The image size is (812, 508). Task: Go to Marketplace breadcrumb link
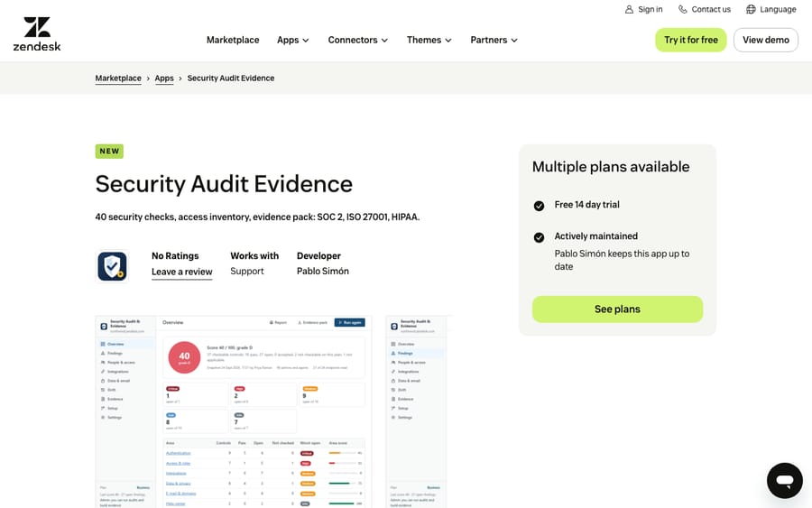[118, 79]
